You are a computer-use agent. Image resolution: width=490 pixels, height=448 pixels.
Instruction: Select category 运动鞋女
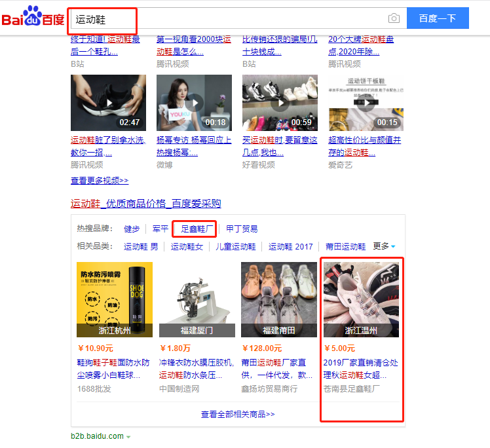click(187, 247)
